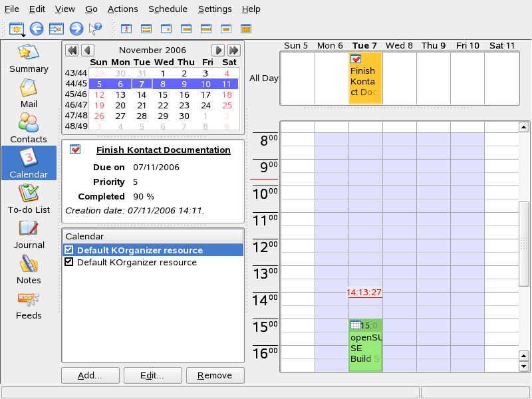Screen dimensions: 532x399
Task: Open the Journal component in sidebar
Action: coord(29,234)
